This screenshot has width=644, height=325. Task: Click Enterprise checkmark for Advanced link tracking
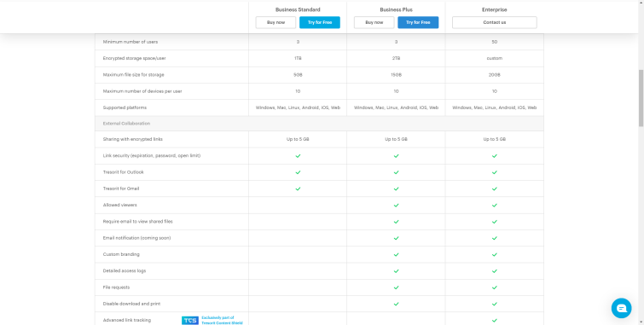pos(495,320)
